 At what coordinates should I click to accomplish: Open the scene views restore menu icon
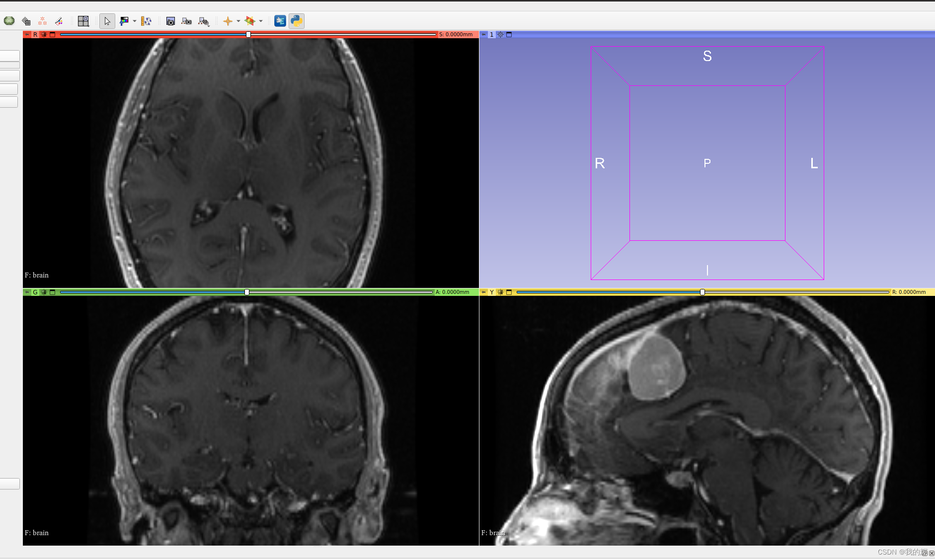pos(204,21)
